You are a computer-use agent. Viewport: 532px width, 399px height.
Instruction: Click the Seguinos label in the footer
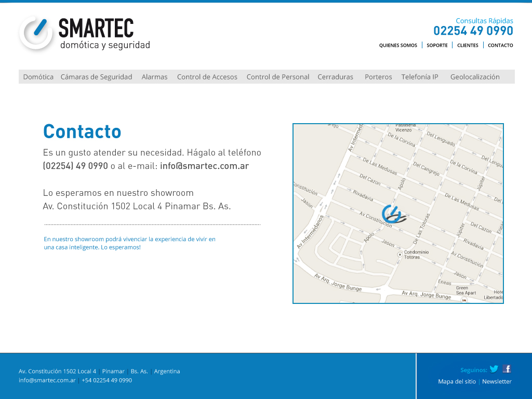pyautogui.click(x=474, y=370)
